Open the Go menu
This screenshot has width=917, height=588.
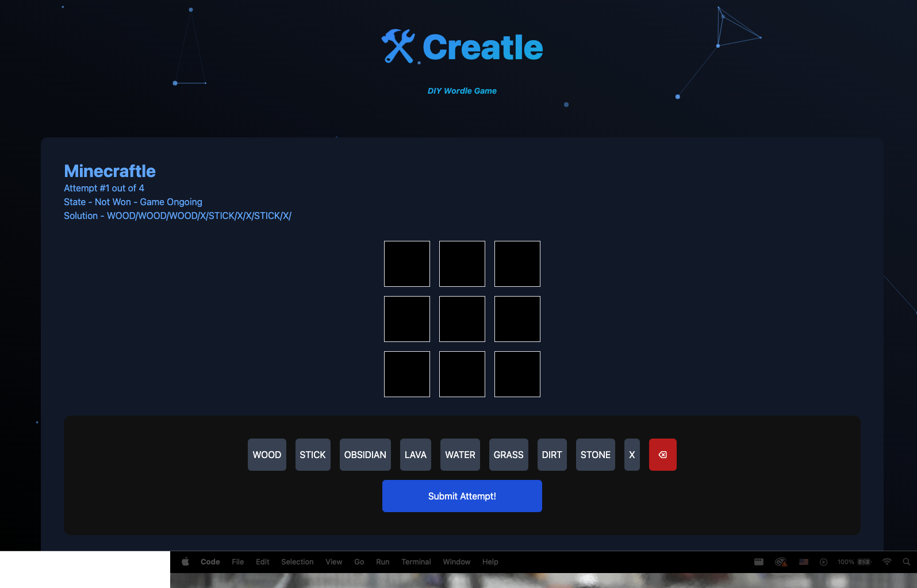coord(359,562)
